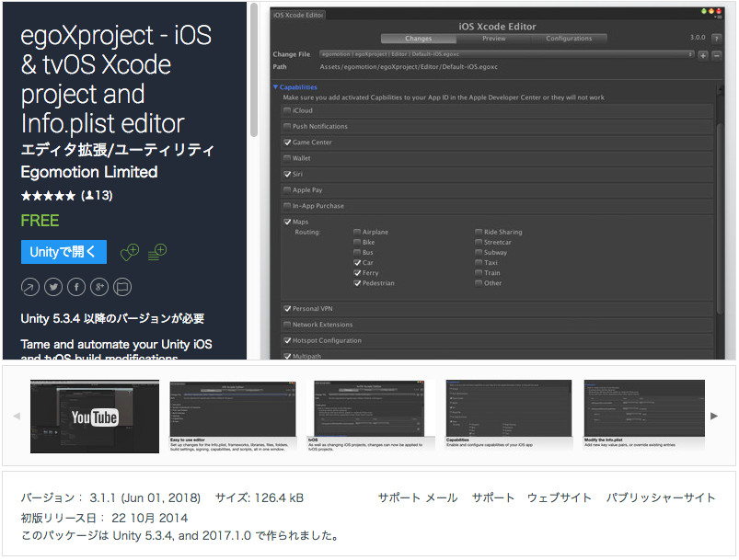The image size is (739, 560).
Task: Open the ウェブサイト link
Action: pos(560,497)
